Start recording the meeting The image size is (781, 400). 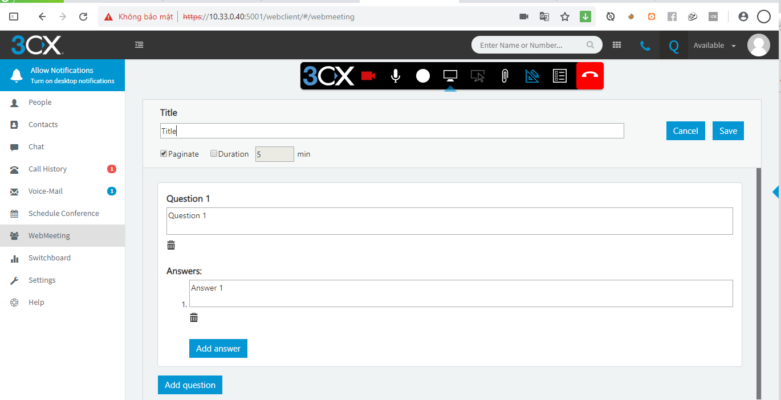(423, 76)
